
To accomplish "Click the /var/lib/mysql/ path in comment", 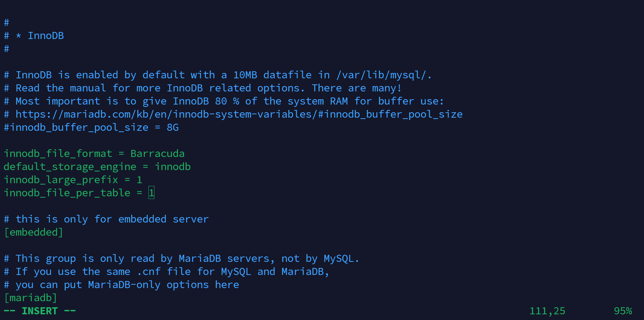I will pos(381,75).
